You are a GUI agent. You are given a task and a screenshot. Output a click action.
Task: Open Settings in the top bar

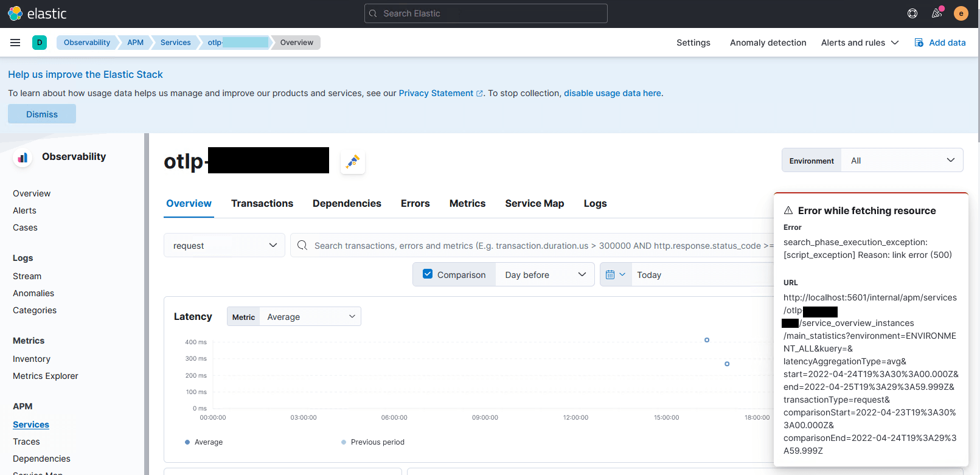(x=693, y=43)
